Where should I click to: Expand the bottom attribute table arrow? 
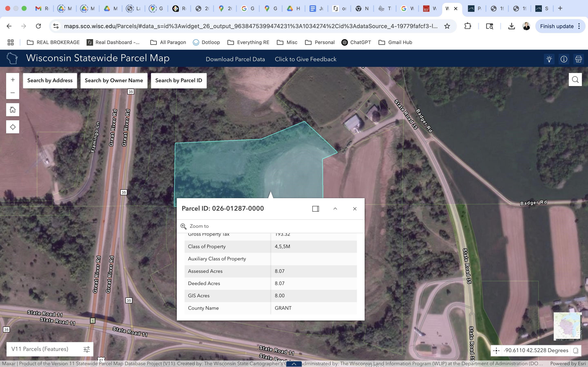[294, 364]
